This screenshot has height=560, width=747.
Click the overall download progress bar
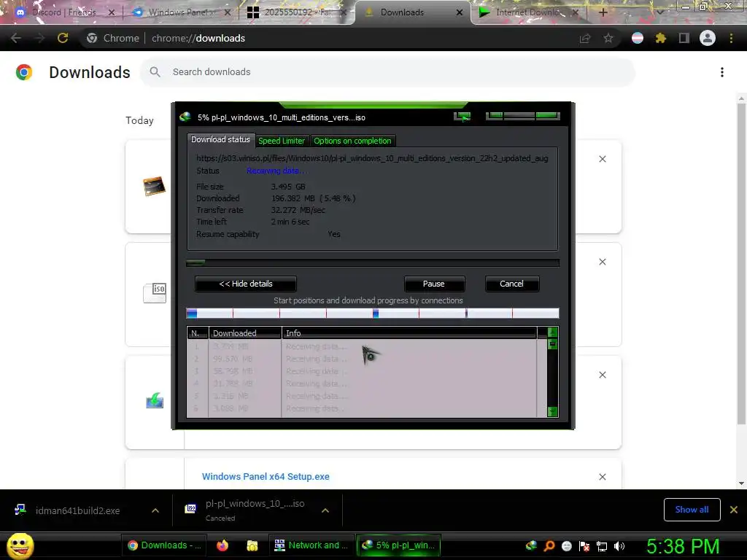373,262
